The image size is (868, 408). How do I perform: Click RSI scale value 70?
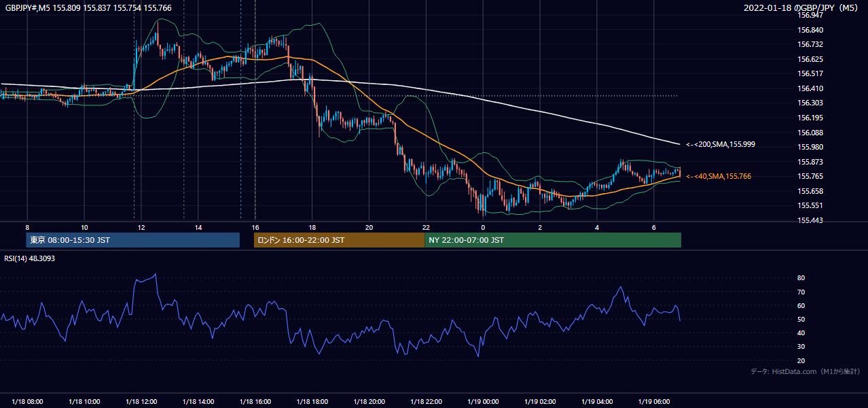coord(801,292)
